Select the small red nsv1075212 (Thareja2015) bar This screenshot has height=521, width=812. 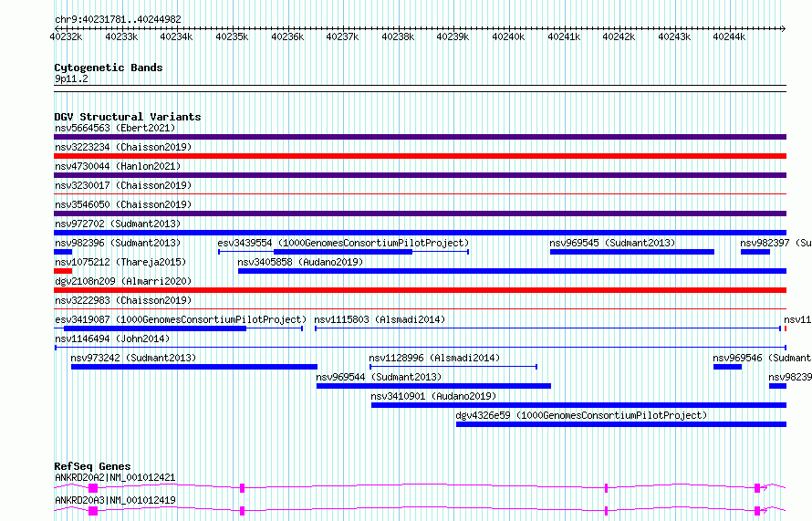point(62,271)
